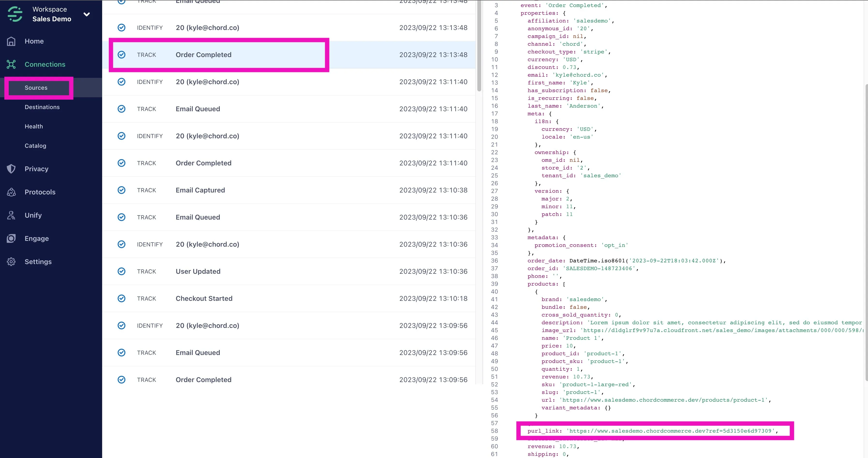Click check icon for User Updated row

tap(121, 271)
